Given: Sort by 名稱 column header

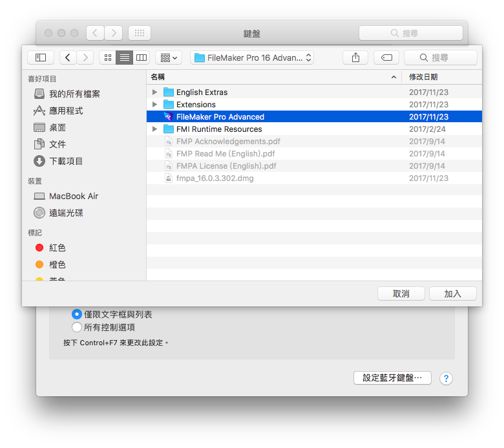Looking at the screenshot, I should point(274,77).
